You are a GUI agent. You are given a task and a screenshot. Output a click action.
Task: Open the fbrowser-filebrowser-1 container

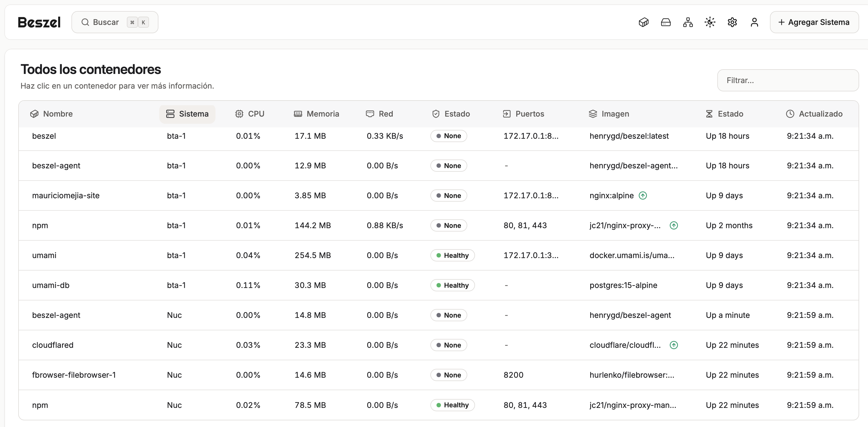438,375
